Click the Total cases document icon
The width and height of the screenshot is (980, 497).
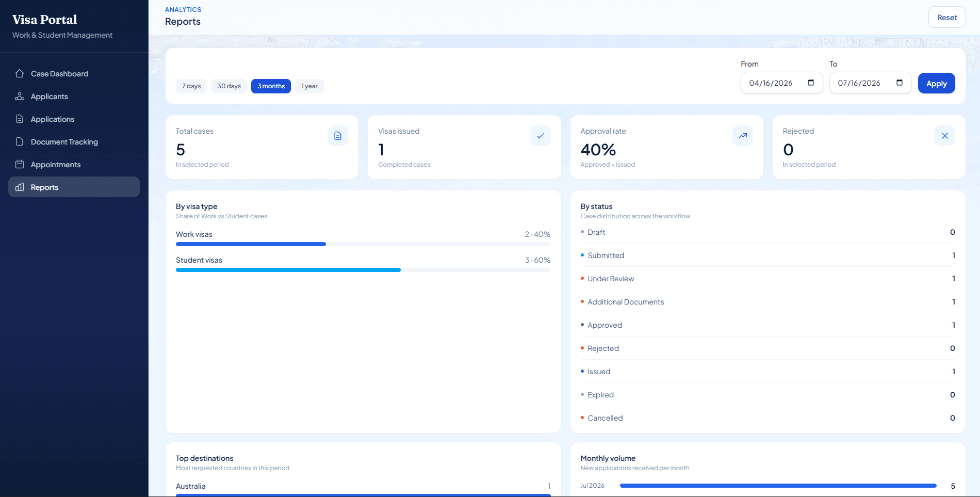tap(338, 136)
